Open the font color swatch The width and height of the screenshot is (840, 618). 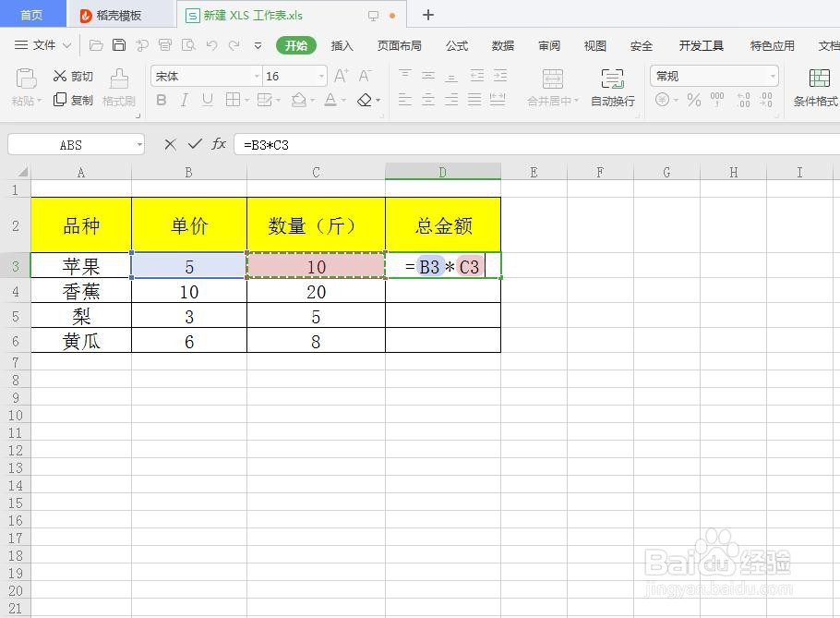coord(332,100)
